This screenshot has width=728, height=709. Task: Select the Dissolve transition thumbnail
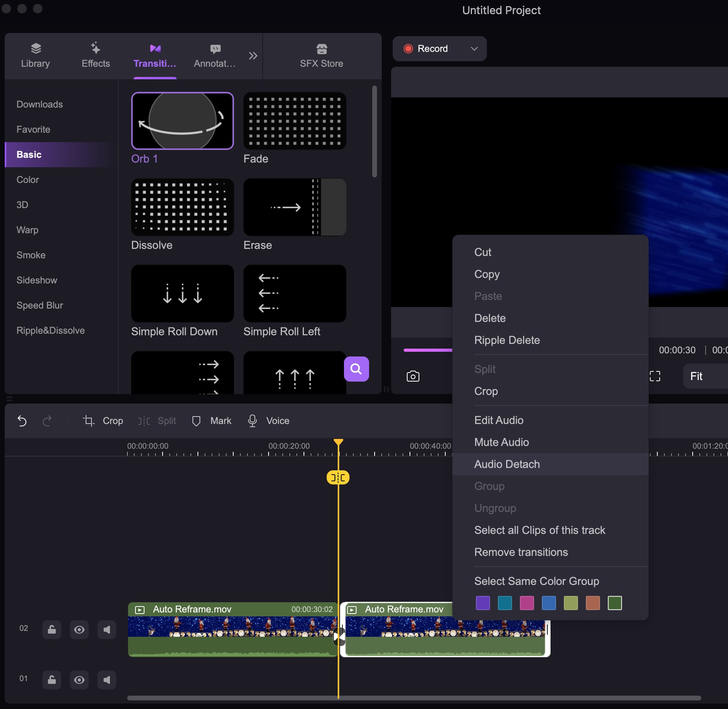tap(182, 207)
